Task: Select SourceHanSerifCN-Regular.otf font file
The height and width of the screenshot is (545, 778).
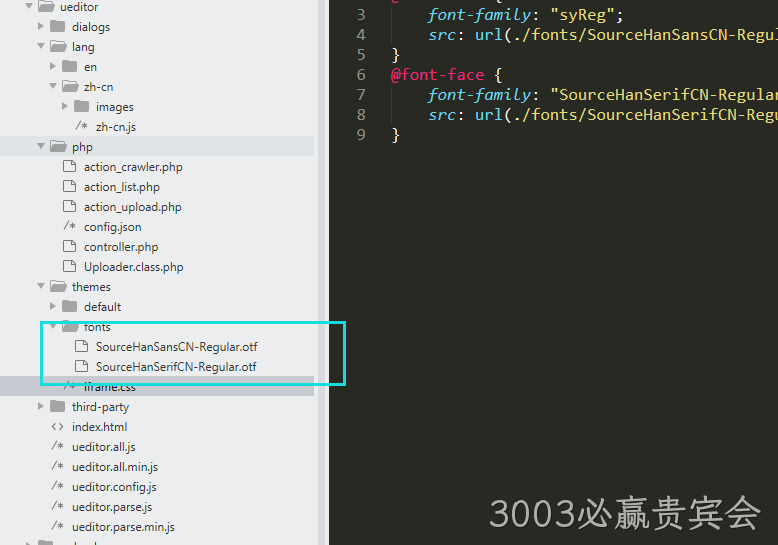Action: click(176, 367)
